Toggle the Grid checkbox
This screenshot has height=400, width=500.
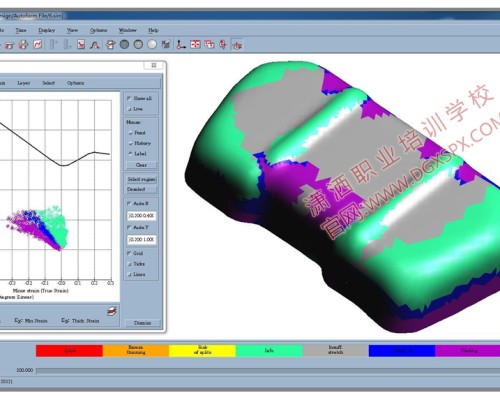[129, 253]
